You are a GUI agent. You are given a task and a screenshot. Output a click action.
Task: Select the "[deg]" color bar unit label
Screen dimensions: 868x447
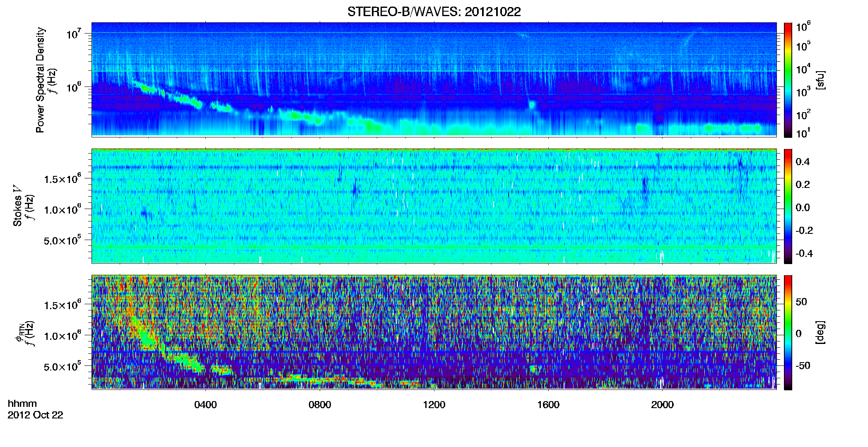[820, 332]
